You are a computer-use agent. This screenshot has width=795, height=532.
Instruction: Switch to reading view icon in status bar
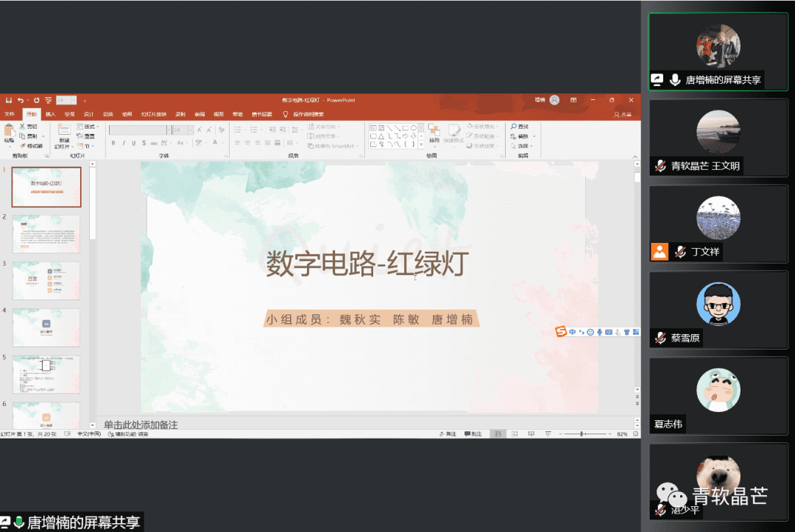pos(531,434)
